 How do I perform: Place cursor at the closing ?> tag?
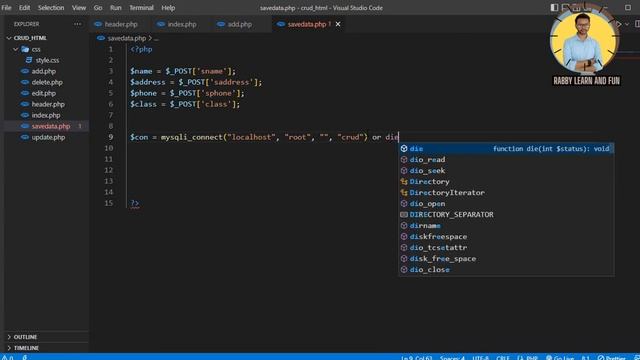pyautogui.click(x=135, y=203)
